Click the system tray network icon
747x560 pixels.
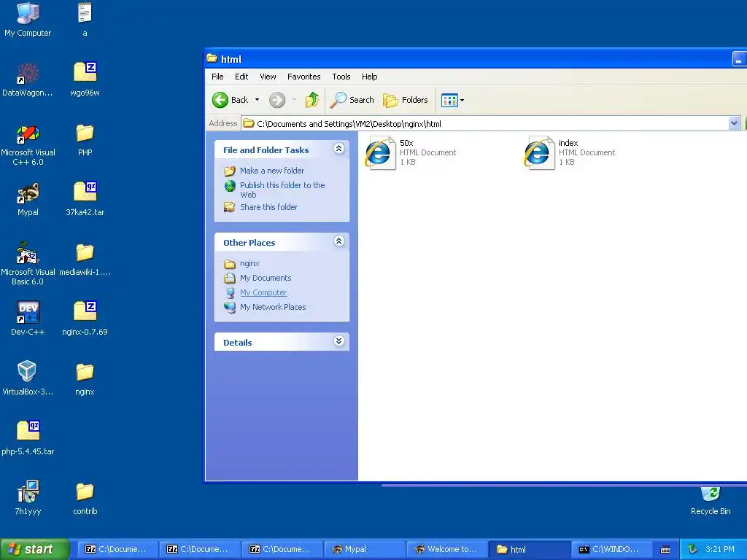692,549
